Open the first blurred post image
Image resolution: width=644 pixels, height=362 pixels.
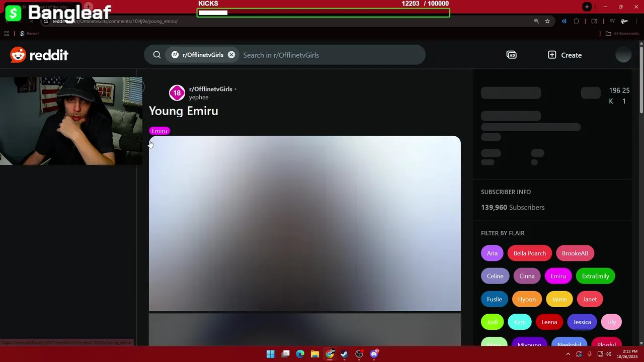304,223
